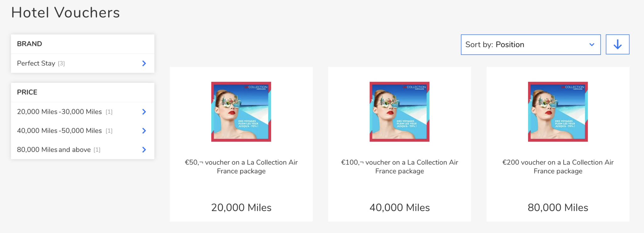Open the €200 voucher product image
The height and width of the screenshot is (233, 644).
[558, 112]
